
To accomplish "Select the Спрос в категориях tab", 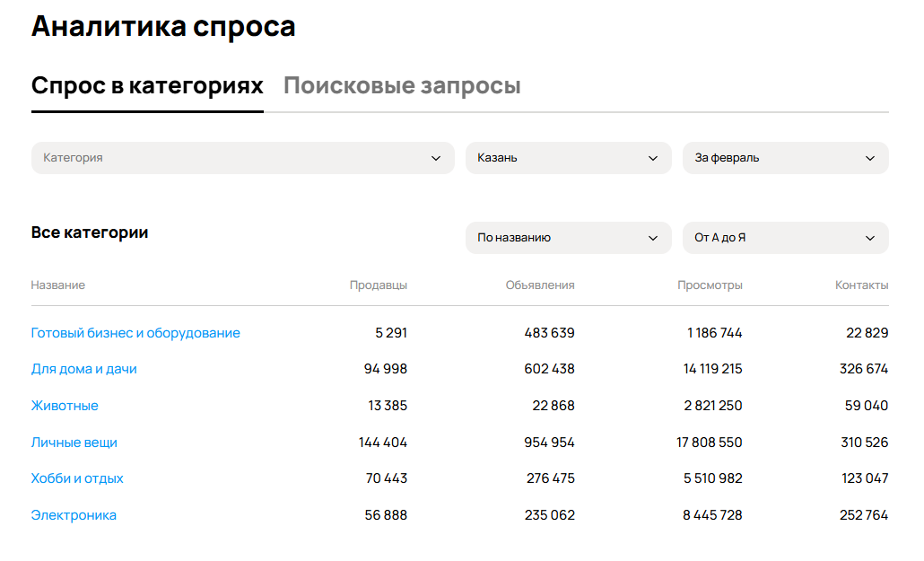I will (x=147, y=85).
